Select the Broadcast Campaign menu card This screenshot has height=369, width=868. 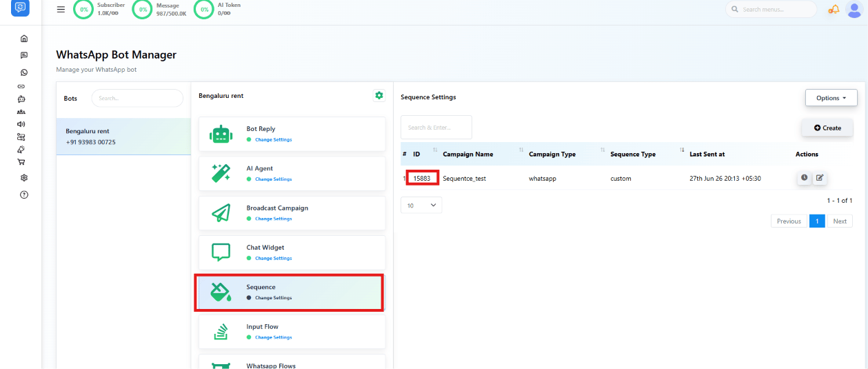tap(292, 213)
